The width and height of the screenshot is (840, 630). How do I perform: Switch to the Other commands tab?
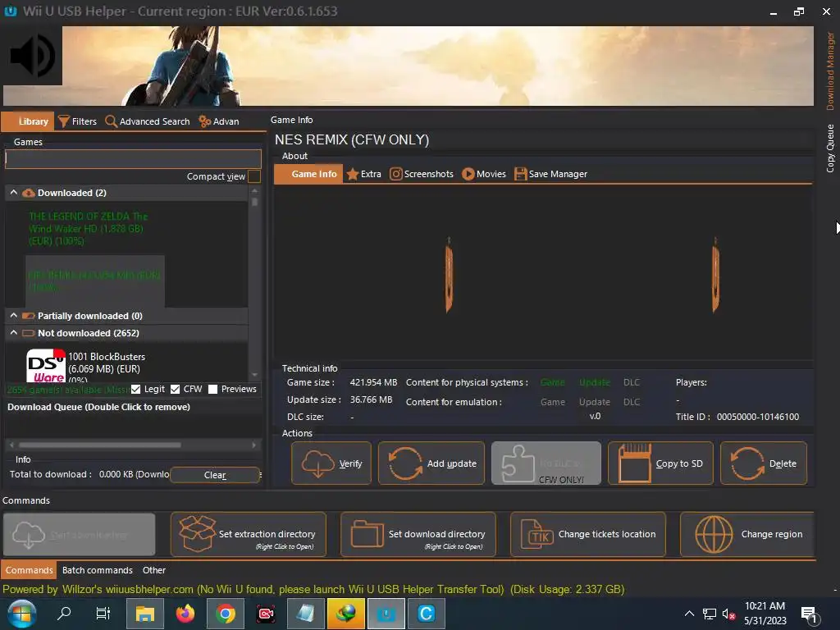coord(153,570)
